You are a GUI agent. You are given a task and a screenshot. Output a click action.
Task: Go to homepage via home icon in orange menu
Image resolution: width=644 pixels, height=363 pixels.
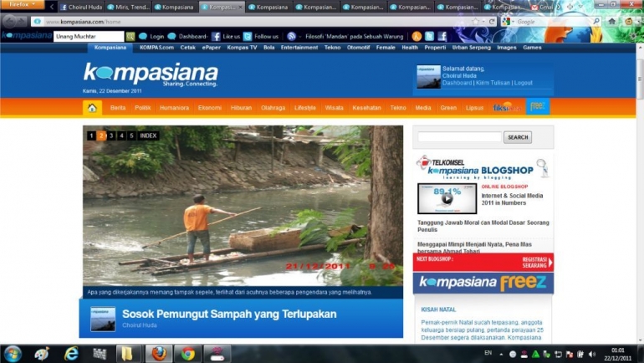point(92,108)
